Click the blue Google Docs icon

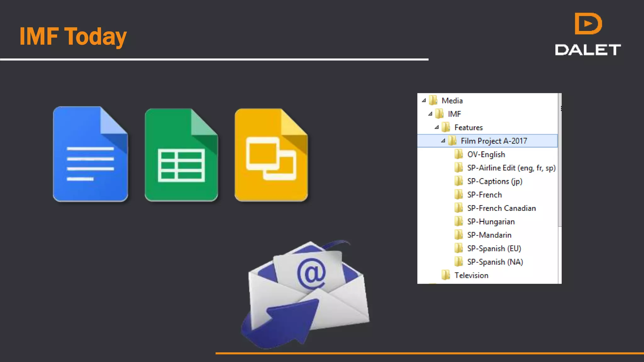(x=90, y=154)
